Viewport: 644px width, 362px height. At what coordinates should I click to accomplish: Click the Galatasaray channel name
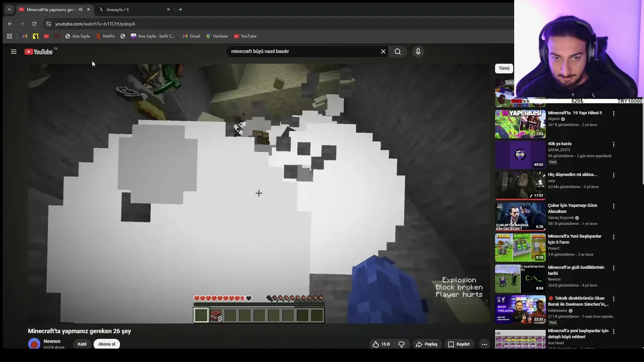(x=558, y=311)
